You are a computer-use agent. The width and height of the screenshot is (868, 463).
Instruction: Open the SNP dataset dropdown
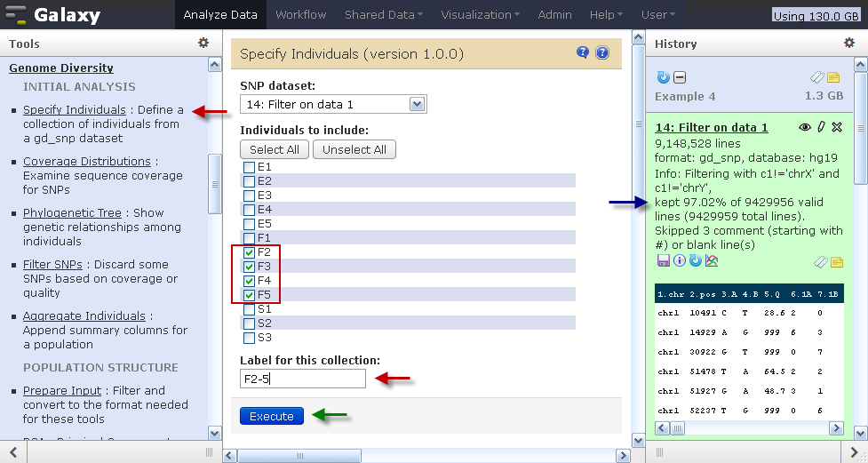point(333,104)
